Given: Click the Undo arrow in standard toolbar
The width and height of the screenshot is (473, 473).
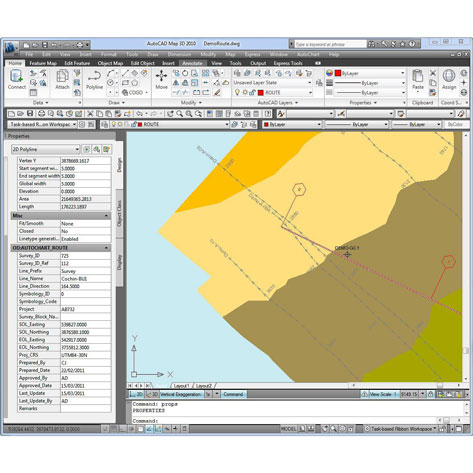Looking at the screenshot, I should click(x=140, y=114).
